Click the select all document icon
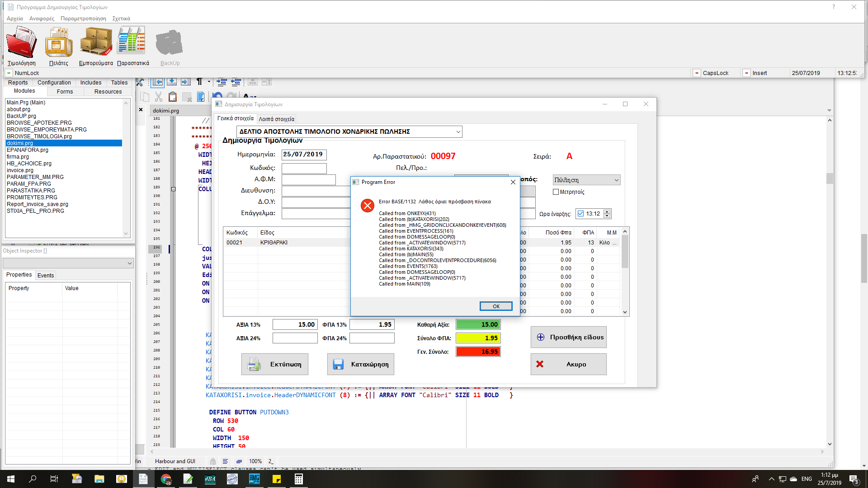Image resolution: width=868 pixels, height=488 pixels. click(x=200, y=97)
